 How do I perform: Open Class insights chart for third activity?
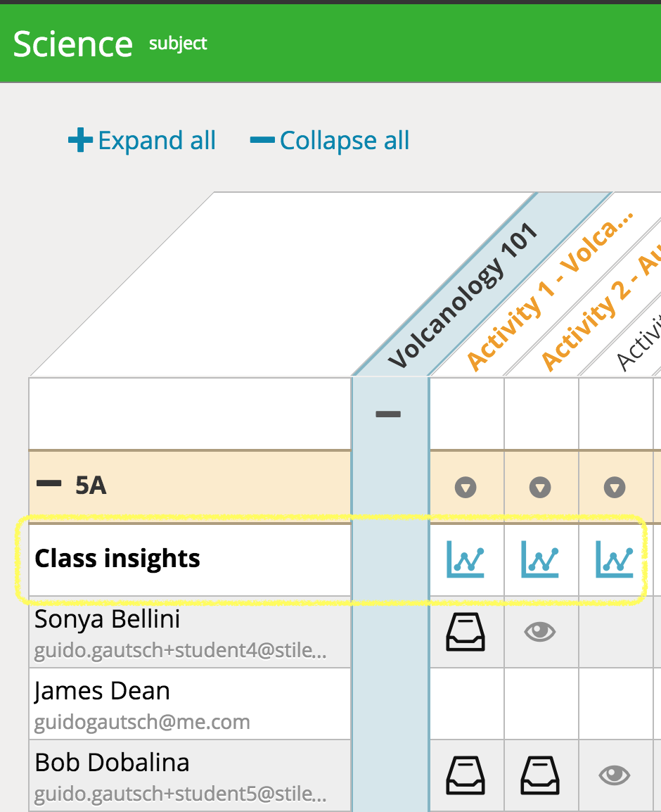point(615,559)
